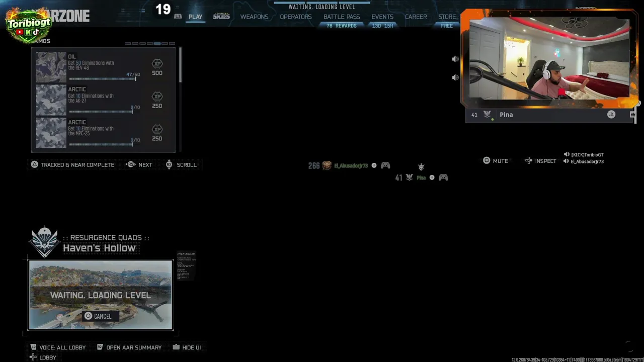Click the D-pad icon beside INSPECT
This screenshot has height=362, width=644.
(529, 161)
